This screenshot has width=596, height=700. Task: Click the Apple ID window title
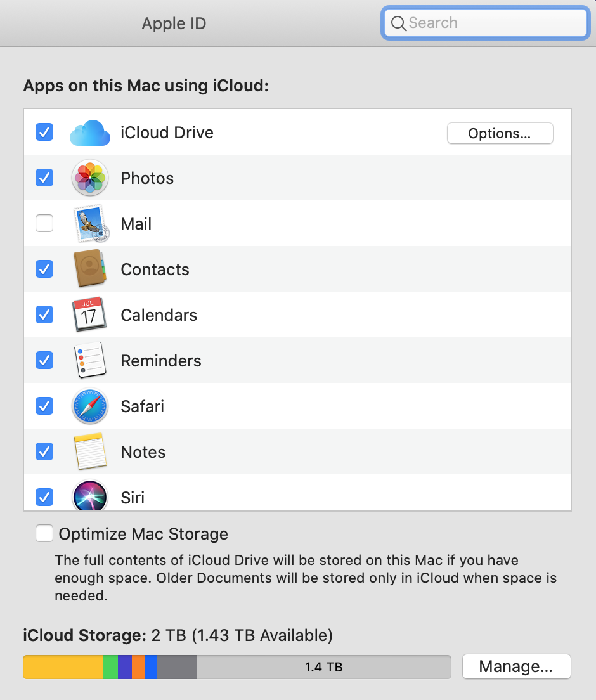point(174,23)
